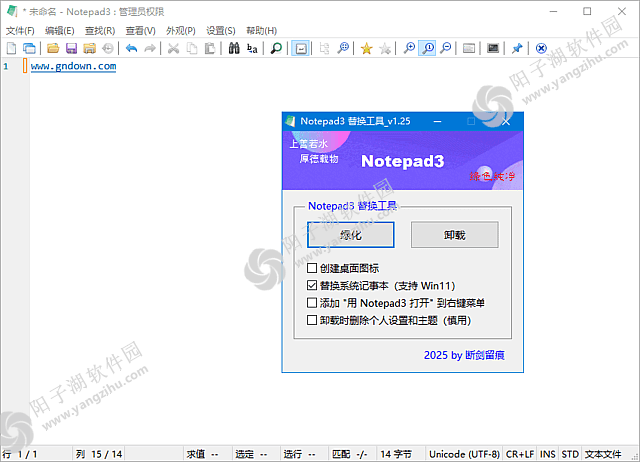Click line number 1 in the margin

point(6,66)
